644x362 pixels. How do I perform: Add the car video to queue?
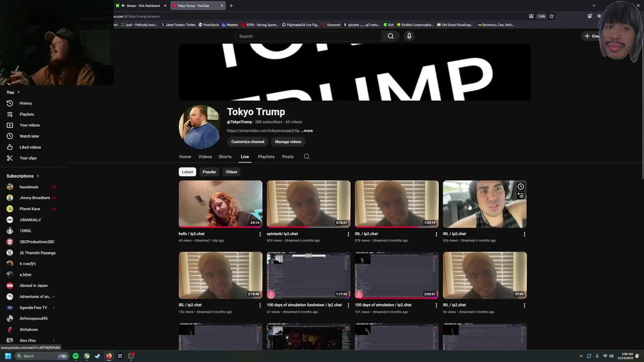click(521, 195)
